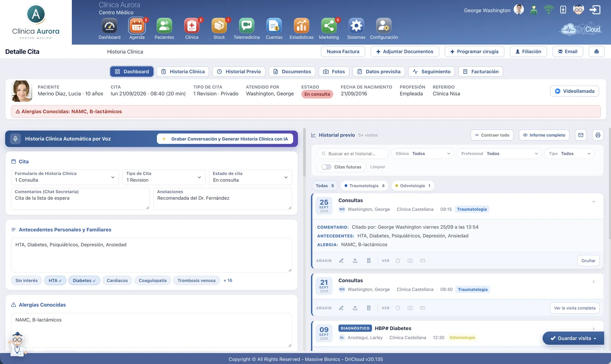Image resolution: width=611 pixels, height=364 pixels.
Task: Open the Clínica filter dropdown
Action: tap(423, 154)
